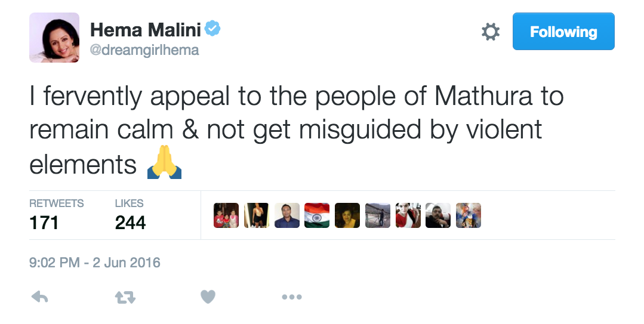Like the tweet with the heart icon
The width and height of the screenshot is (644, 324).
point(208,297)
